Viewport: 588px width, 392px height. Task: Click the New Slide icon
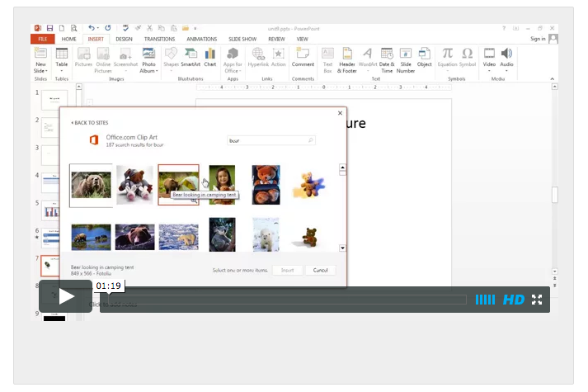40,54
